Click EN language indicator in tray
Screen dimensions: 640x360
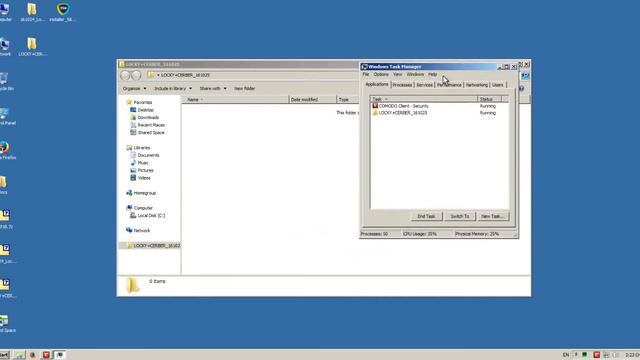(x=566, y=355)
